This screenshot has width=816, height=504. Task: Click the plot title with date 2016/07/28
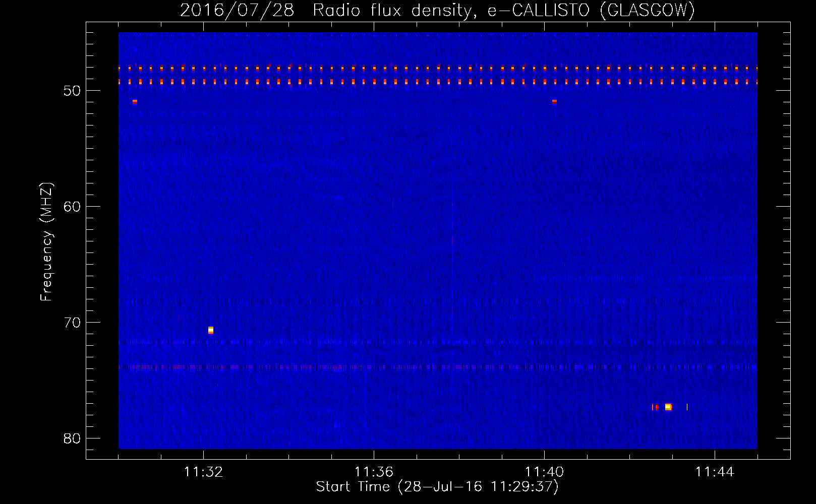[437, 10]
